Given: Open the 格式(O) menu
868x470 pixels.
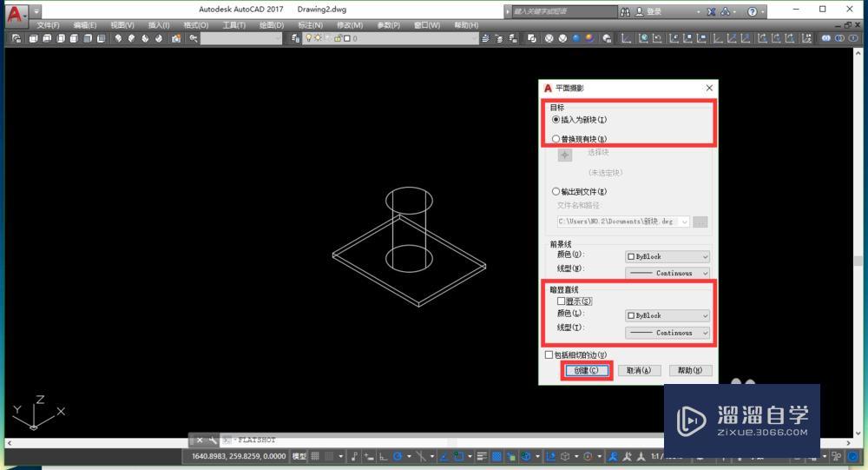Looking at the screenshot, I should [196, 25].
